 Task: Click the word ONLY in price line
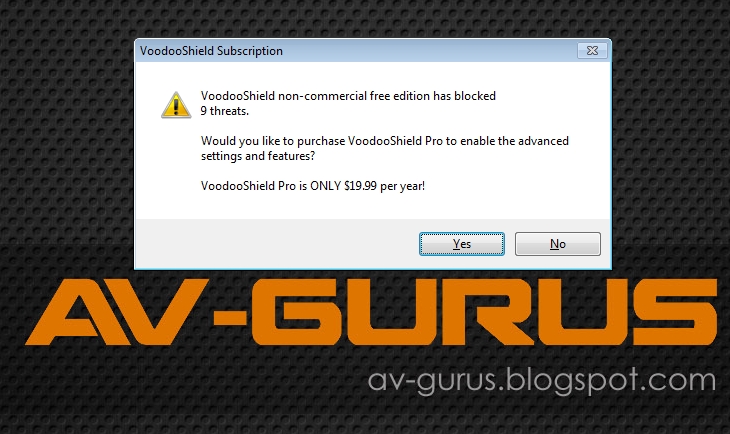click(x=326, y=186)
